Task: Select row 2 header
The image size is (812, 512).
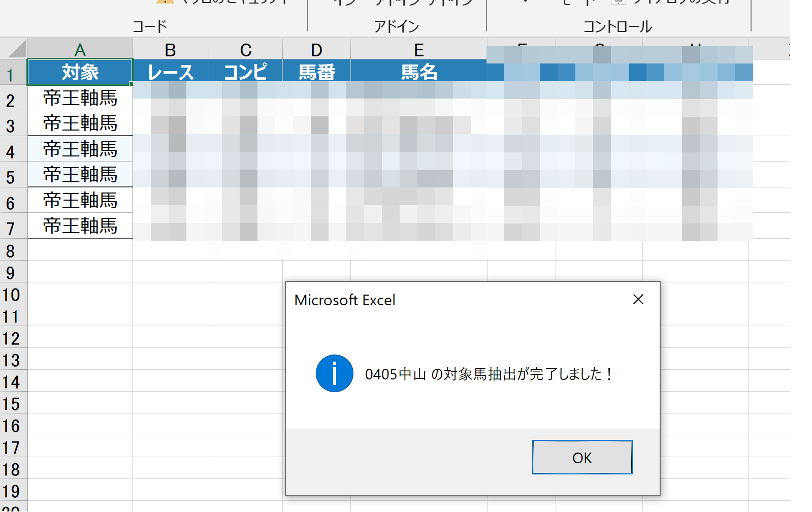Action: (11, 101)
